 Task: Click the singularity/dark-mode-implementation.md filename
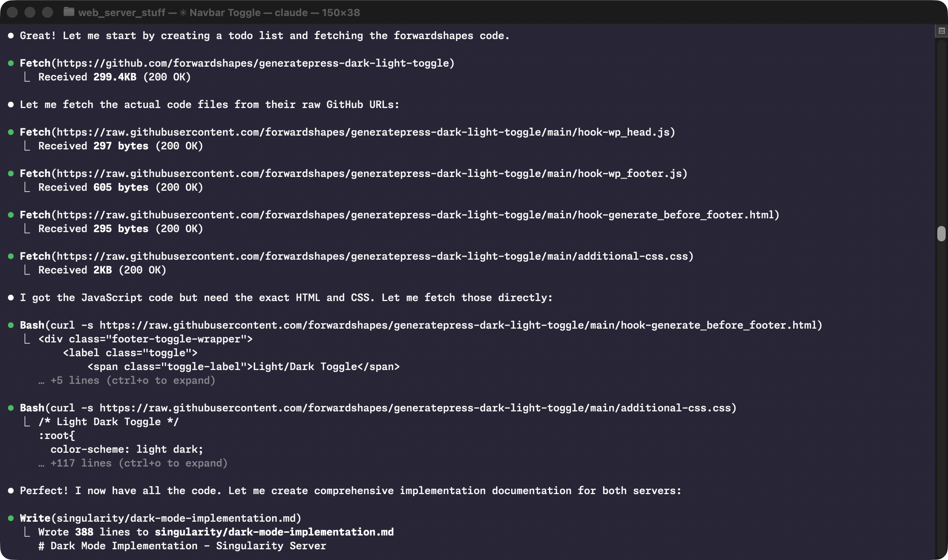pos(176,518)
